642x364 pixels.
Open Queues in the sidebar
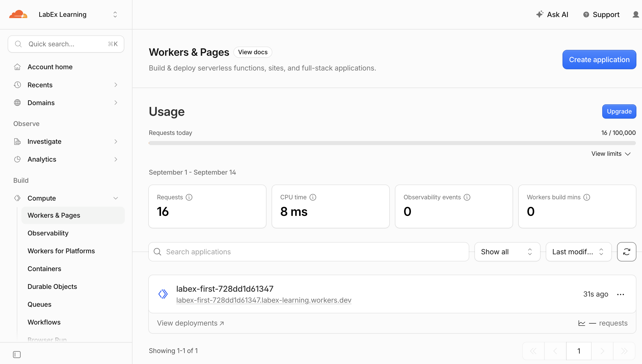click(x=39, y=304)
